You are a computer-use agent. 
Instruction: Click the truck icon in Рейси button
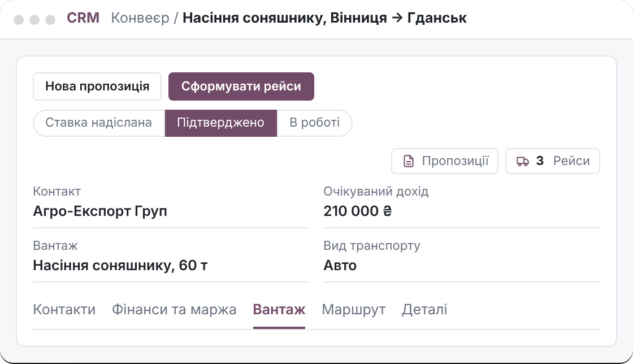coord(523,162)
